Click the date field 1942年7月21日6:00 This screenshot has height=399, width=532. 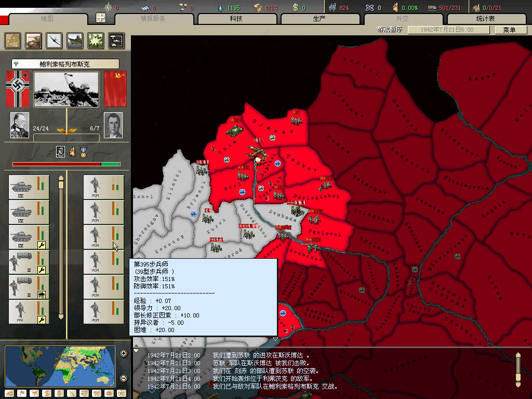[x=448, y=30]
